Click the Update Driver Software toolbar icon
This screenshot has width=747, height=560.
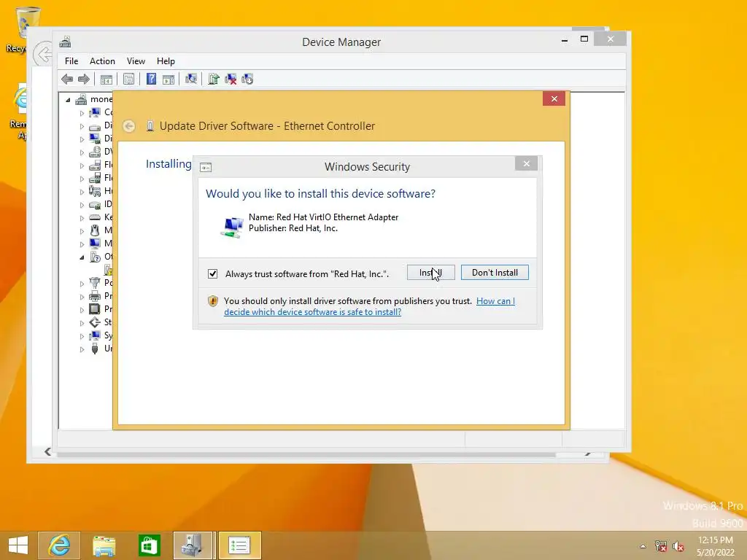[214, 79]
